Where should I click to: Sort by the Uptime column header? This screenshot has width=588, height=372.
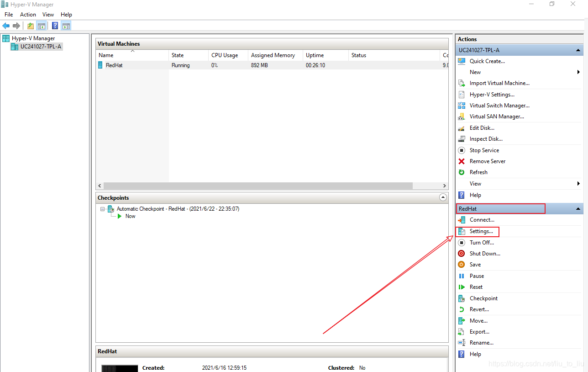[x=325, y=55]
